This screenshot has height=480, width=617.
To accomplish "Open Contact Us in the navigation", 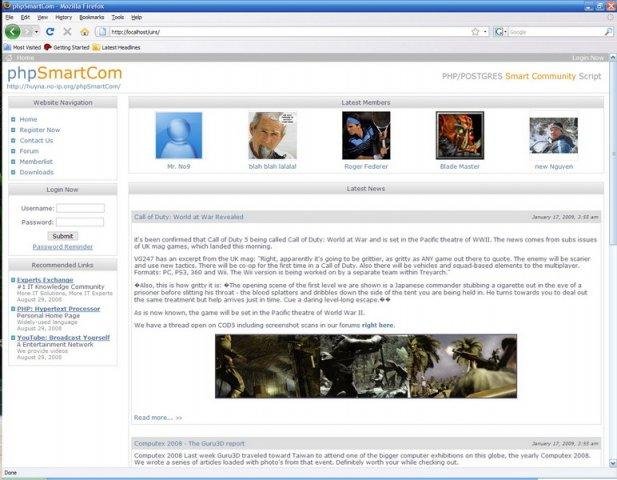I will point(37,140).
